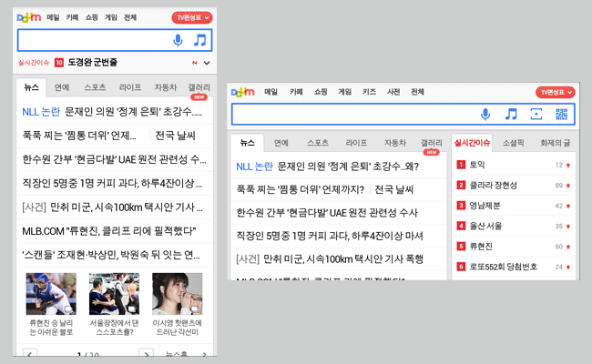Switch to the 화제의 글 tab
This screenshot has width=592, height=364.
(554, 143)
